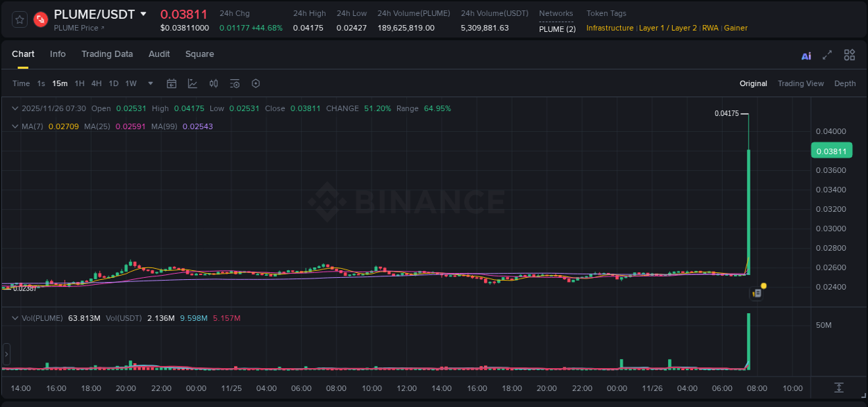Toggle the favorite star for PLUME/USDT
868x407 pixels.
(x=19, y=19)
